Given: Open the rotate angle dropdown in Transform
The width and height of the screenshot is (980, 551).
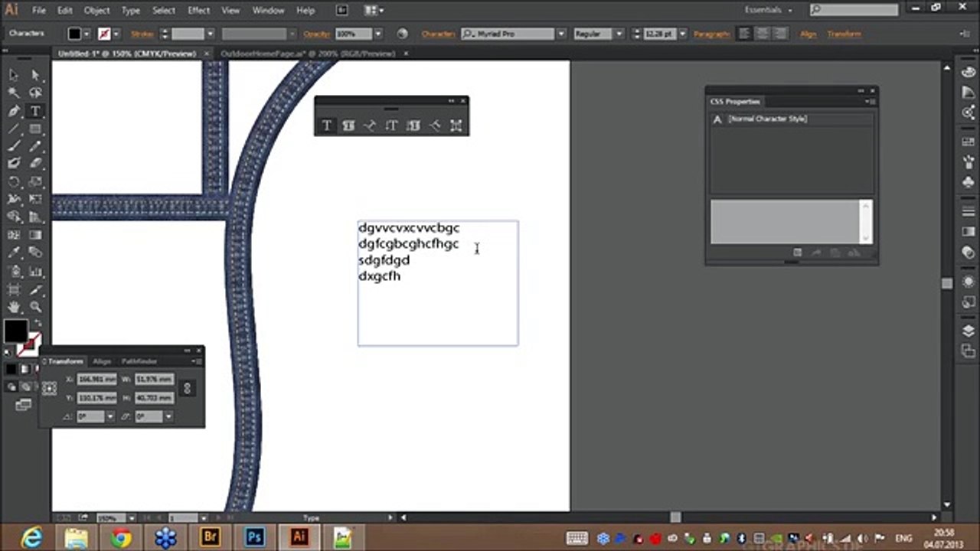Looking at the screenshot, I should click(x=110, y=416).
